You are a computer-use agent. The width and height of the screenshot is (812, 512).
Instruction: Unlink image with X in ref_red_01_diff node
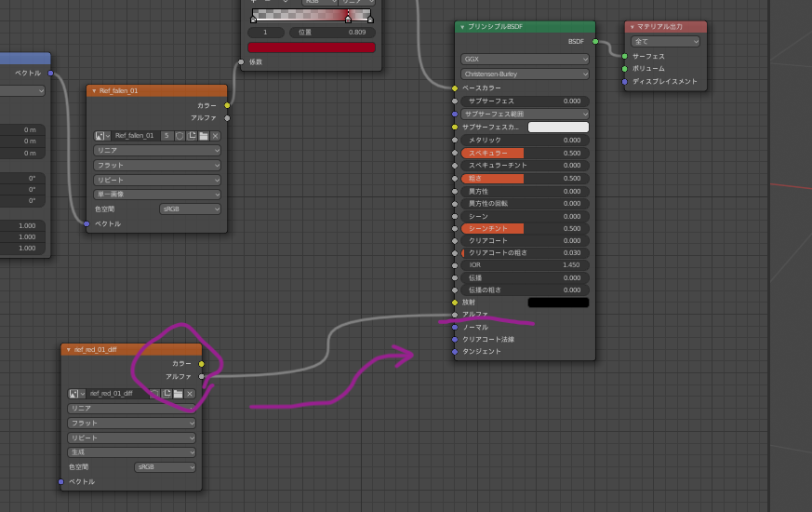190,394
